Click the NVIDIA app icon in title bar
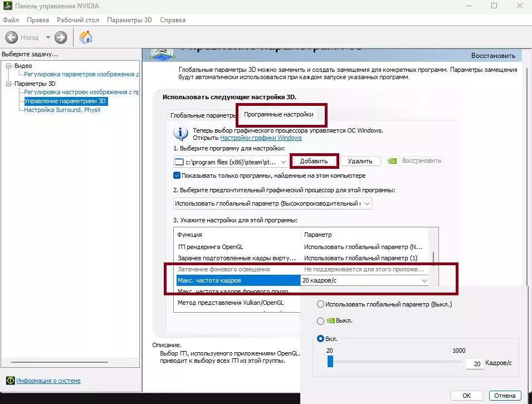The height and width of the screenshot is (404, 532). click(7, 6)
